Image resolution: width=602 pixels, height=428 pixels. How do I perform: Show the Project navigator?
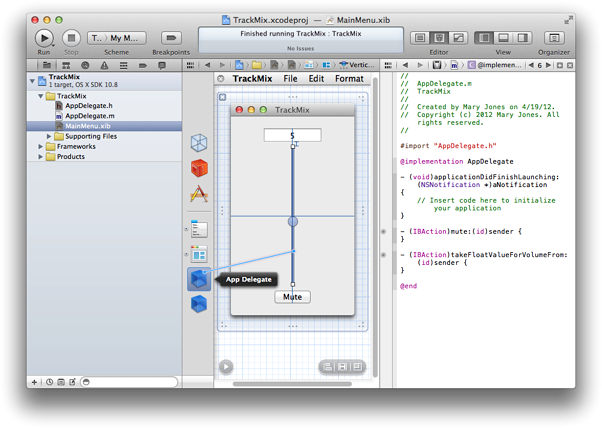click(x=47, y=65)
